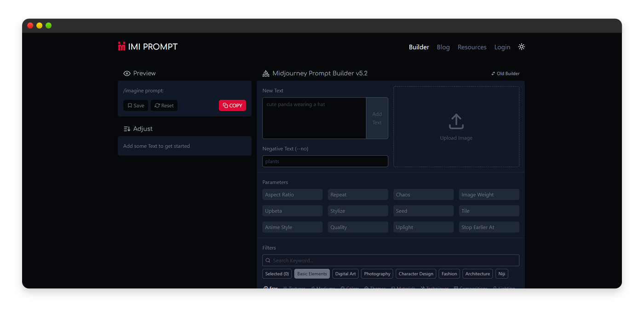The height and width of the screenshot is (322, 644).
Task: Open the Resources nav item
Action: (472, 47)
